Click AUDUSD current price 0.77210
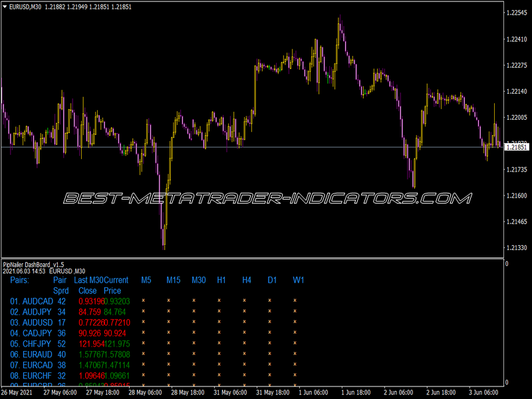Screen dimensions: 532x399 click(x=117, y=323)
